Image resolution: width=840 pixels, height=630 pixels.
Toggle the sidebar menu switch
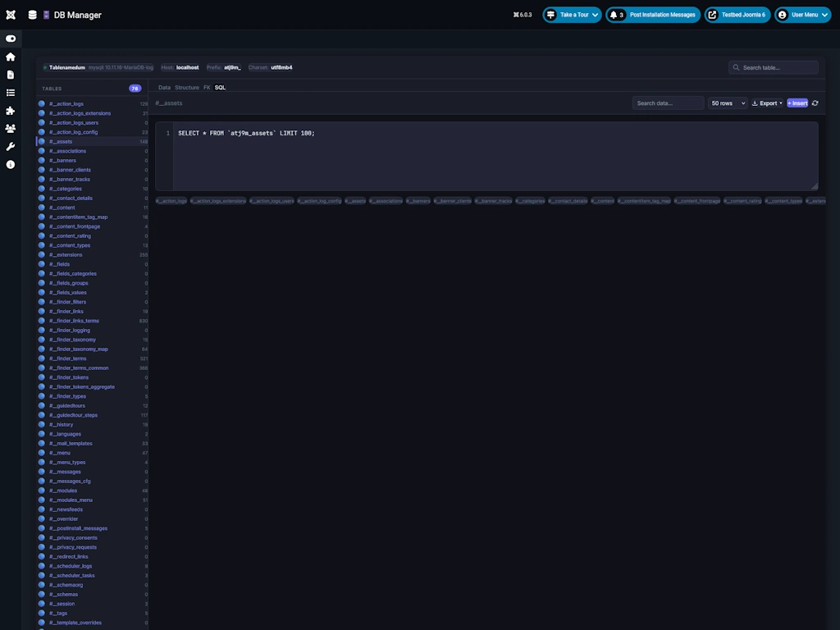point(11,39)
